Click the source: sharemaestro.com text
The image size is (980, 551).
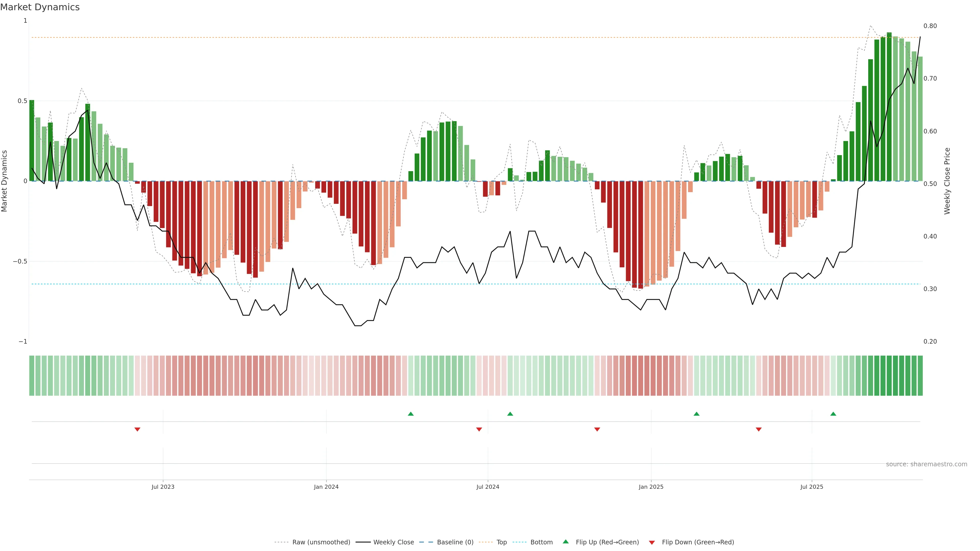(x=926, y=464)
